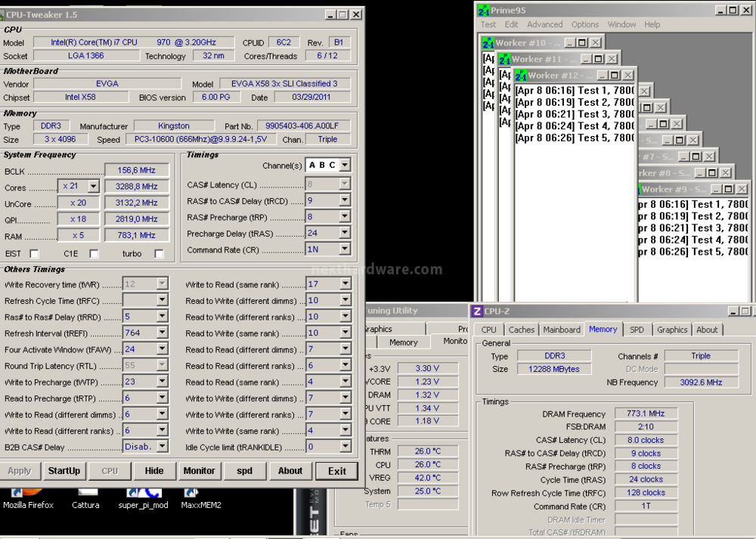
Task: Click the Worker #12 window icon
Action: click(x=521, y=76)
